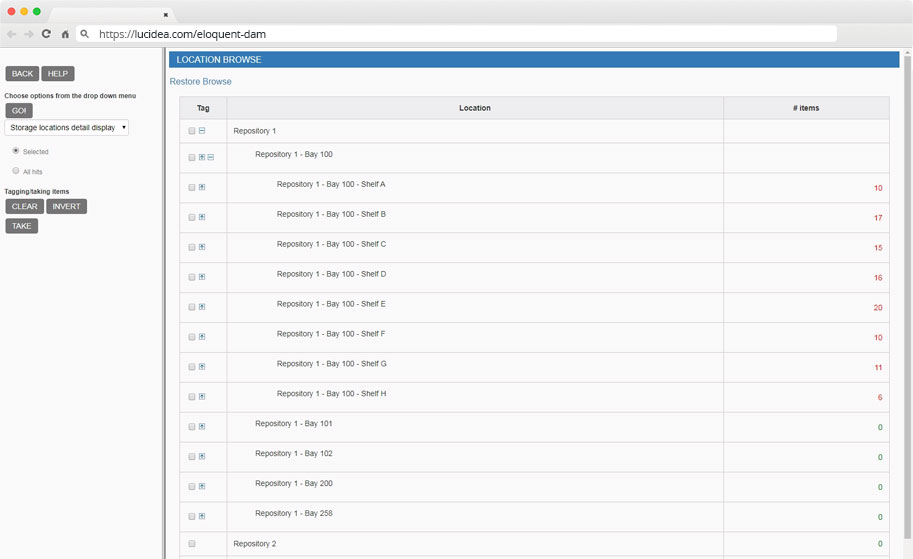The height and width of the screenshot is (559, 913).
Task: Select the Selected radio option
Action: pyautogui.click(x=16, y=151)
